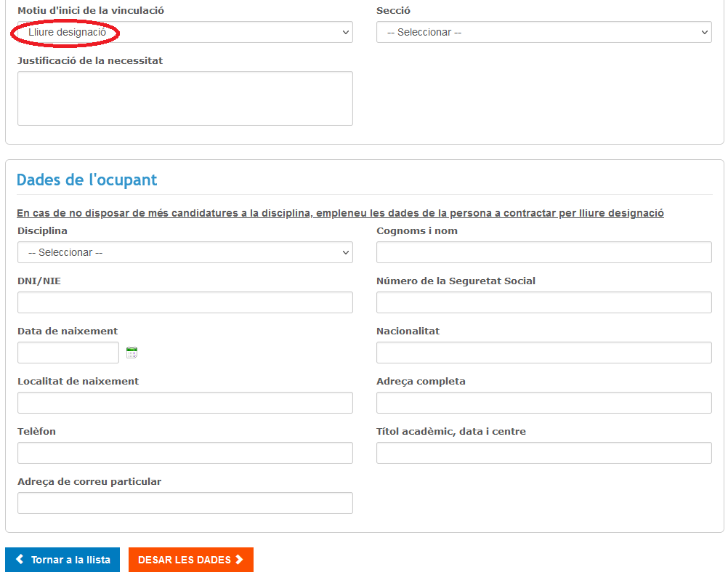Click into the Telèfon field
The height and width of the screenshot is (575, 728).
click(185, 453)
